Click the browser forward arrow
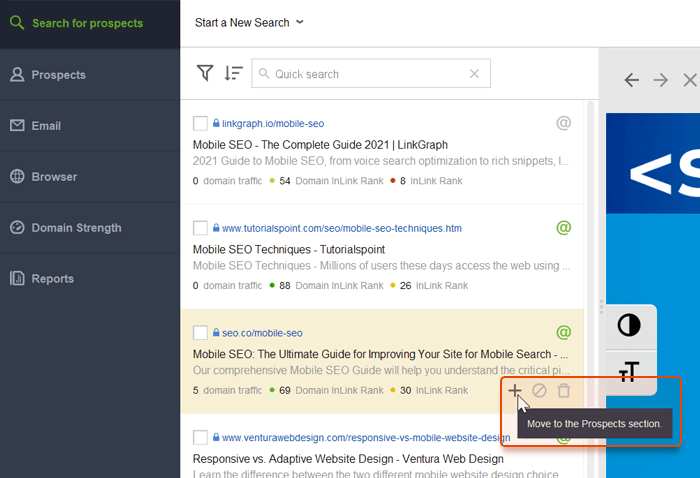Viewport: 700px width, 478px height. click(660, 80)
